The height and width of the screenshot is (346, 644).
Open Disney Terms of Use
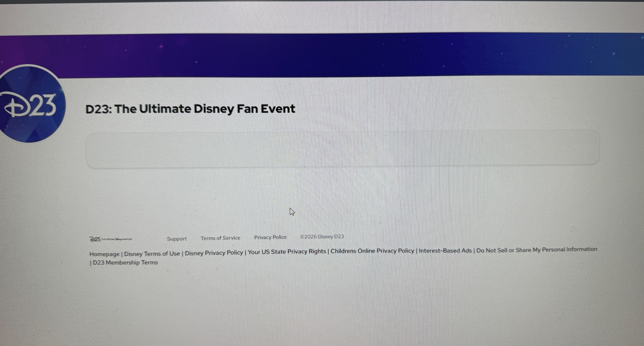click(152, 254)
